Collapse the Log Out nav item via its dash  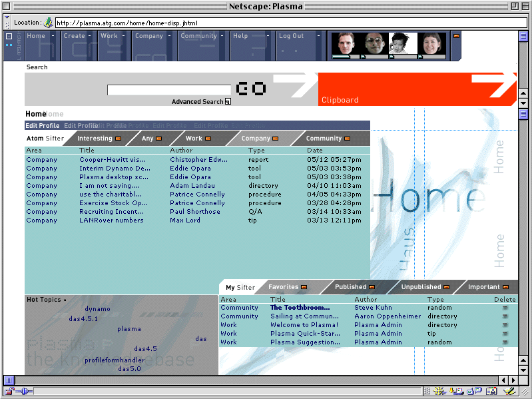point(318,35)
